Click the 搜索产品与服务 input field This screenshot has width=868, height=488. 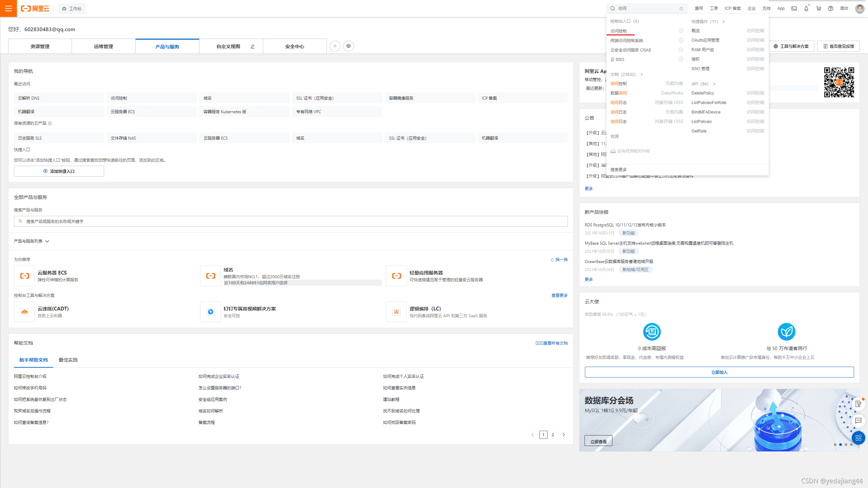(291, 221)
